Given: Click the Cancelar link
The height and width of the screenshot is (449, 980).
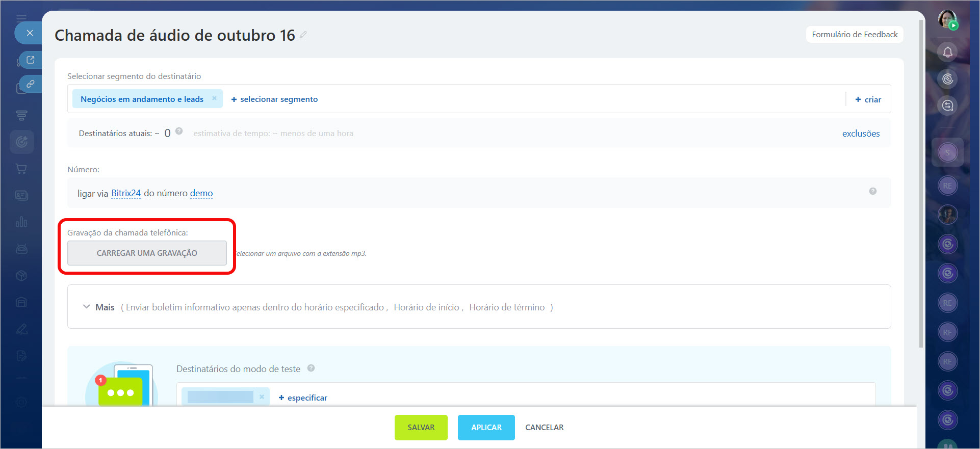Looking at the screenshot, I should (x=544, y=427).
